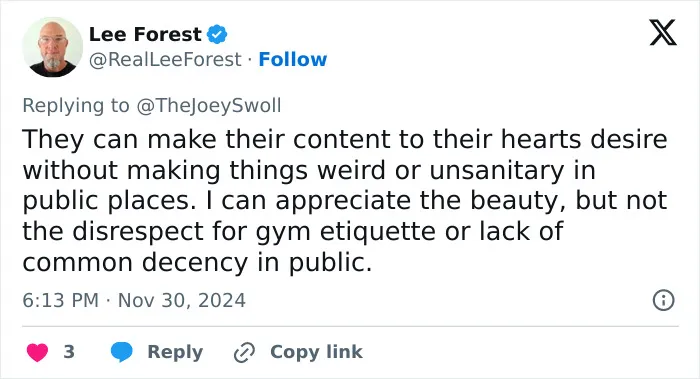Click the Copy link text
700x379 pixels.
316,352
